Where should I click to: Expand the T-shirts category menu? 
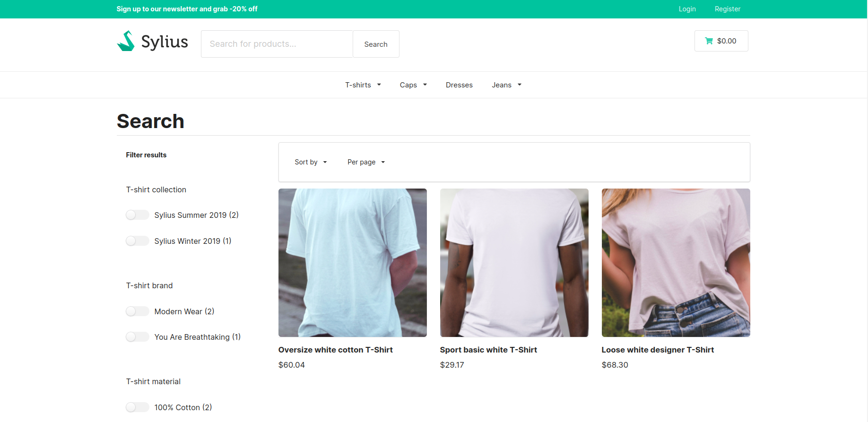(363, 85)
